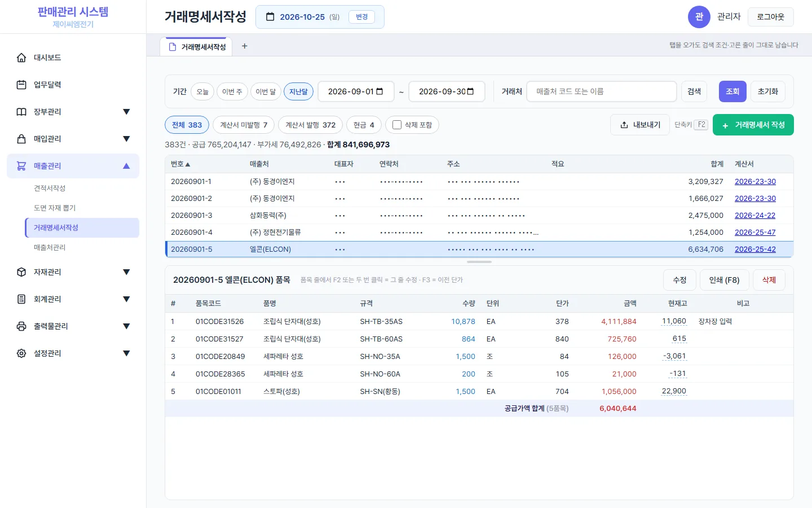Click the document icon on the 거래명세서작성 tab

[173, 47]
